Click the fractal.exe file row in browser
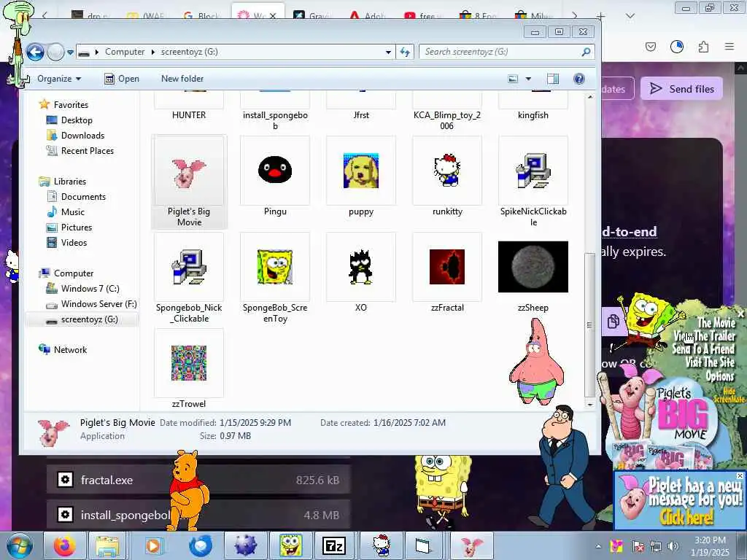 point(198,480)
